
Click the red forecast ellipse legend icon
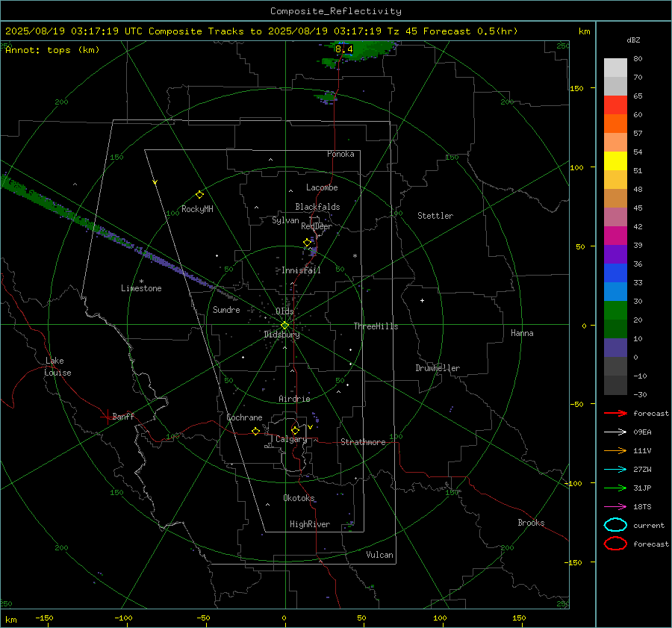point(615,544)
